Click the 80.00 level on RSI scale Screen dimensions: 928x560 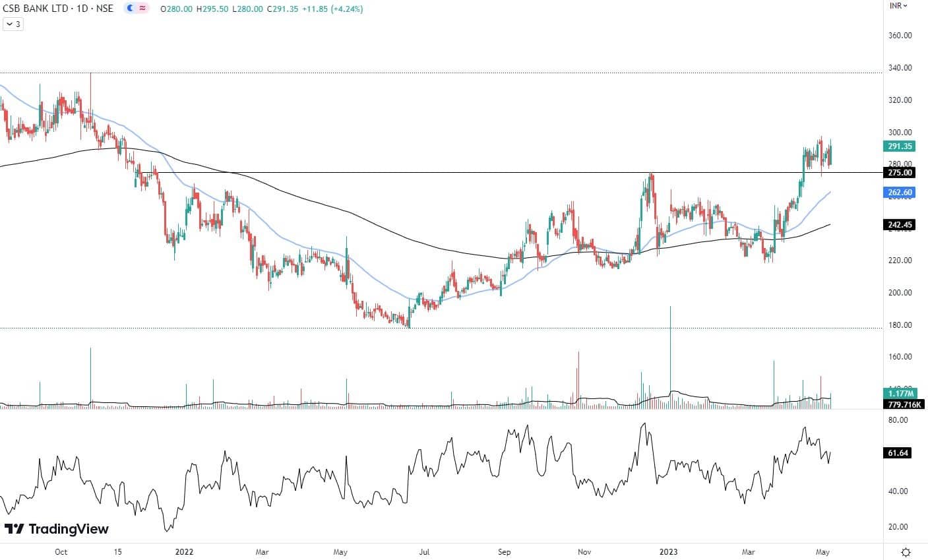click(x=898, y=420)
